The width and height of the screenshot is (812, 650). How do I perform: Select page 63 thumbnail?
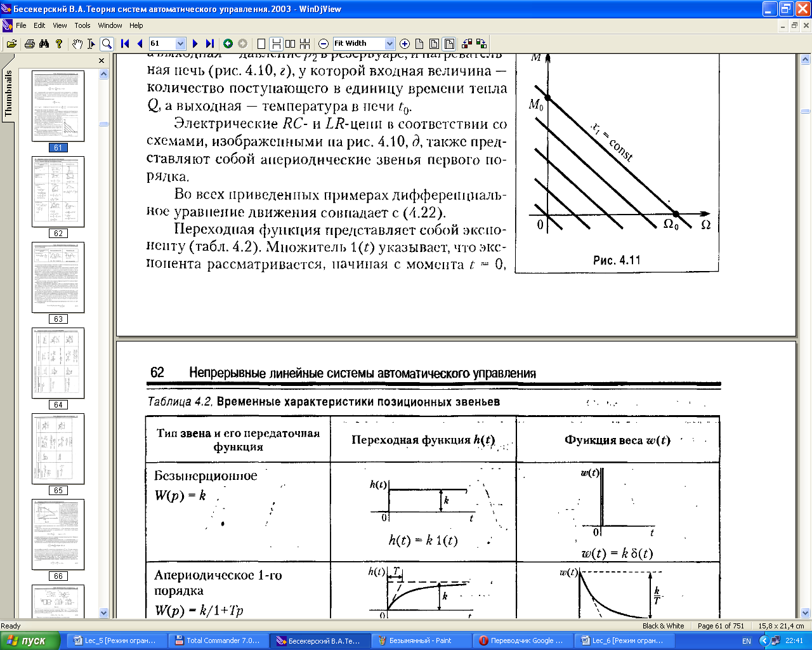coord(58,277)
